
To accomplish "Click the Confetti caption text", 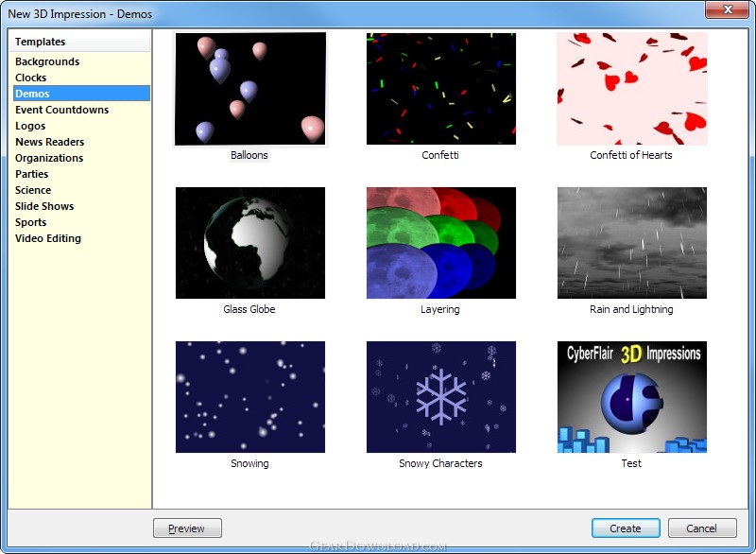I will tap(440, 155).
